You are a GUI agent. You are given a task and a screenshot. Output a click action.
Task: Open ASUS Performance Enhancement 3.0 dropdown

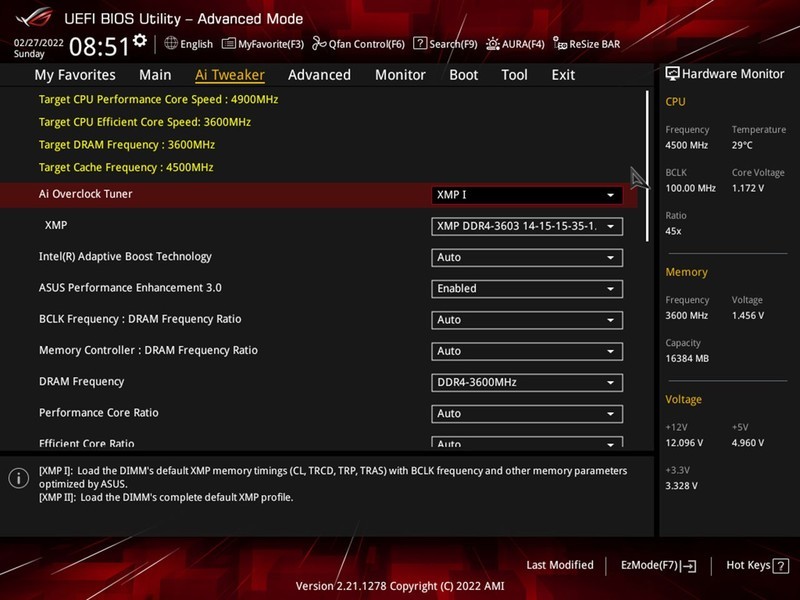click(527, 288)
